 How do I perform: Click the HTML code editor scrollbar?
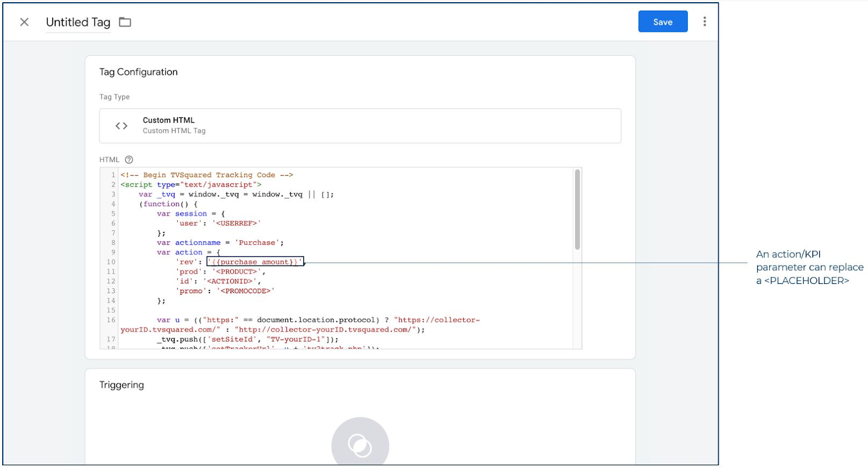tap(577, 210)
